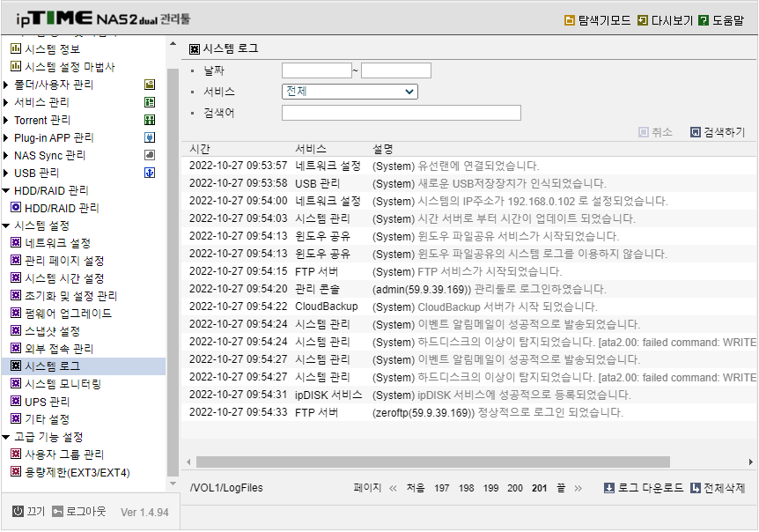Click the USB 관리 anchor icon
The image size is (759, 532).
tap(150, 173)
